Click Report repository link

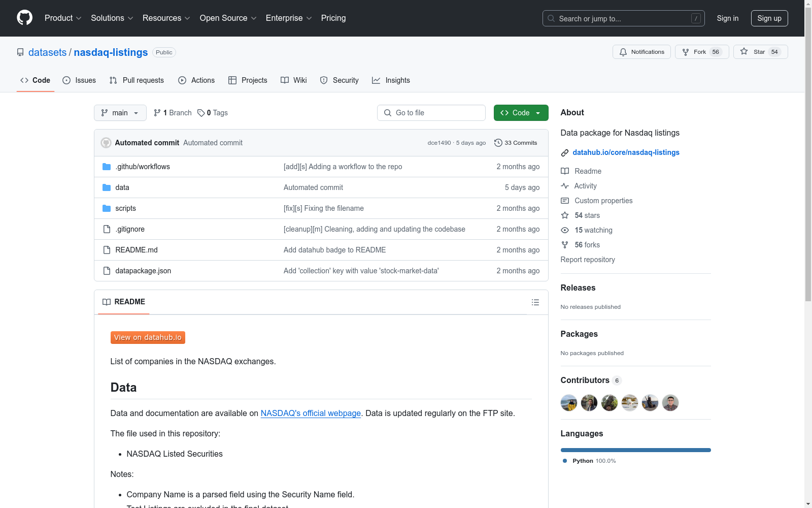(588, 260)
